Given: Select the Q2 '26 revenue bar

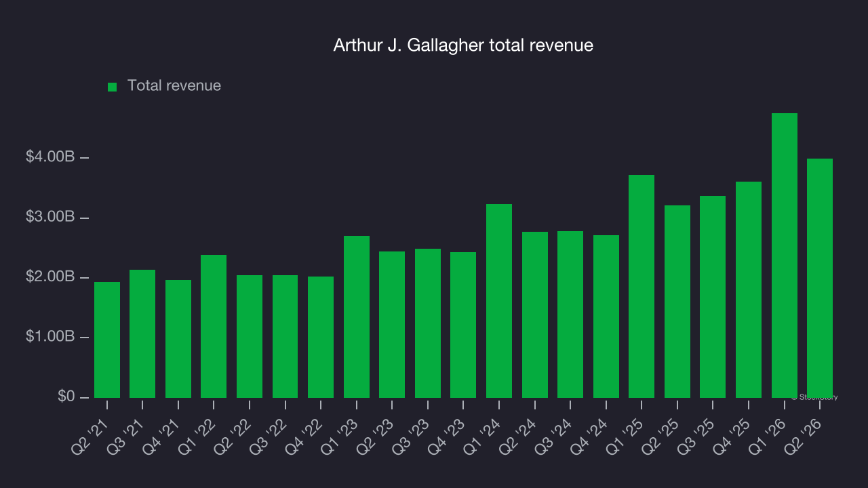Looking at the screenshot, I should pos(820,279).
